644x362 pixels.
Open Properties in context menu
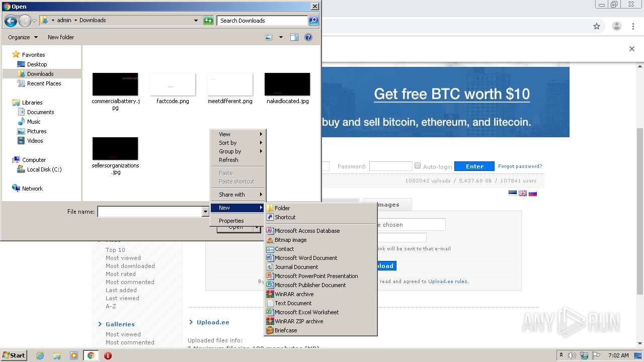pyautogui.click(x=237, y=221)
